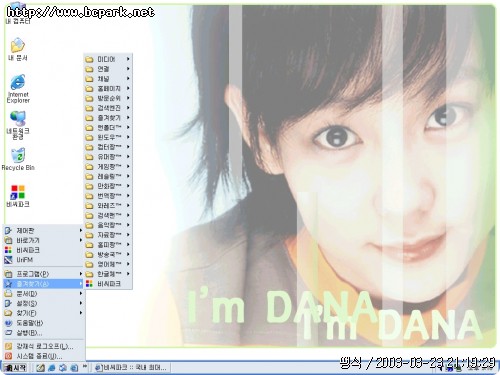
Task: Open the 레슬링™ favorites entry
Action: 108,176
